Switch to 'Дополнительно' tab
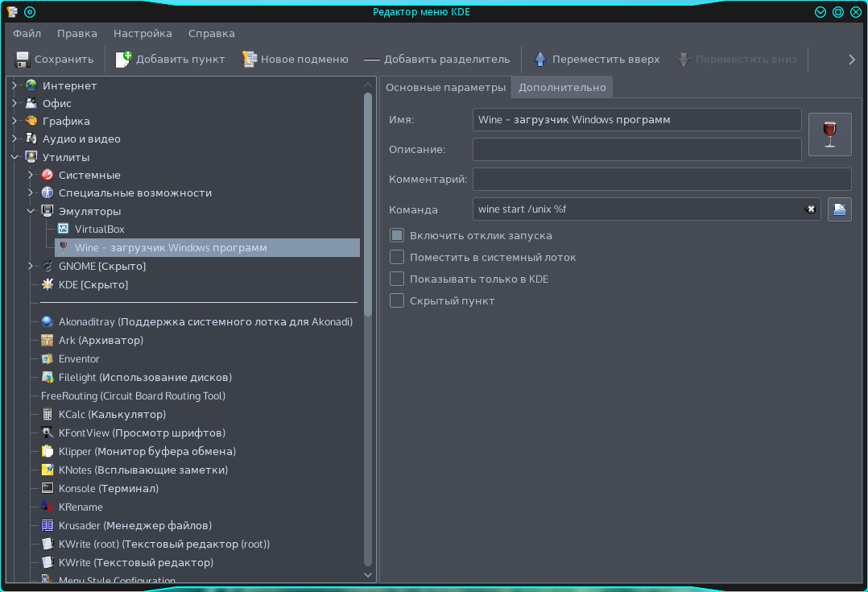Screen dimensions: 868x592 [562, 88]
